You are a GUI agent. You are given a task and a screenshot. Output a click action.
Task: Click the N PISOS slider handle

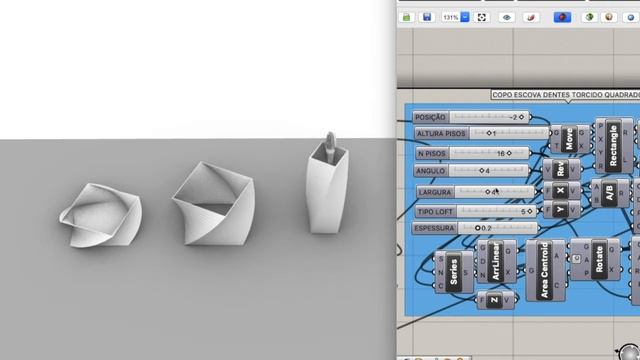coord(509,153)
